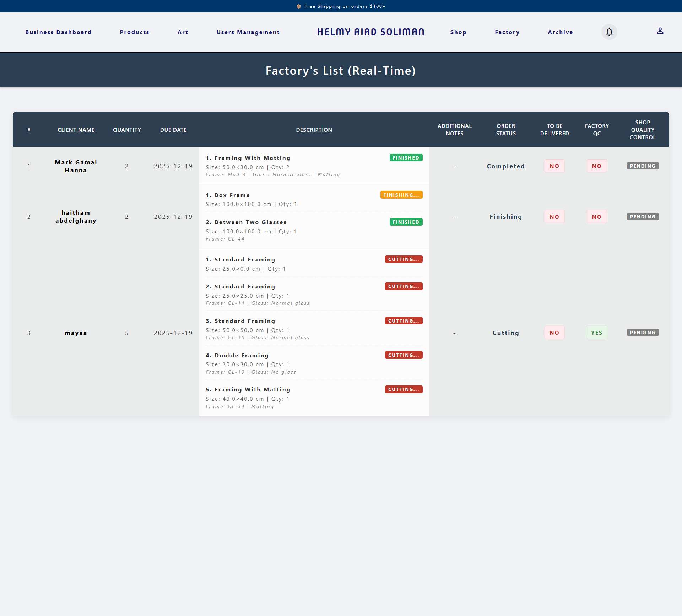682x616 pixels.
Task: Toggle To Be Delivered NO for mayaa
Action: (x=554, y=333)
